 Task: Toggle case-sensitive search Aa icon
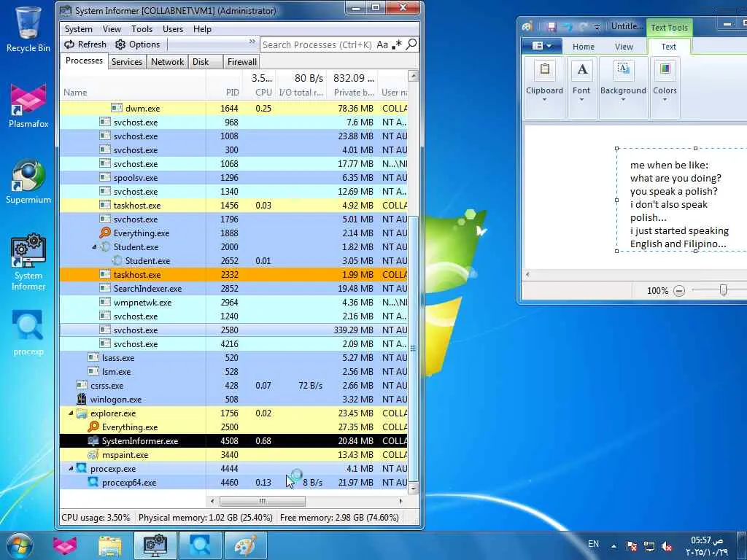pos(382,44)
